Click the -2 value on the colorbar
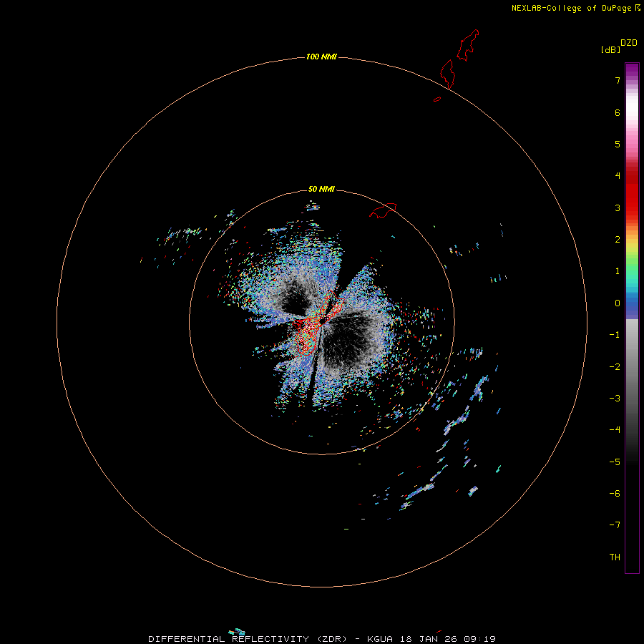 [x=615, y=367]
